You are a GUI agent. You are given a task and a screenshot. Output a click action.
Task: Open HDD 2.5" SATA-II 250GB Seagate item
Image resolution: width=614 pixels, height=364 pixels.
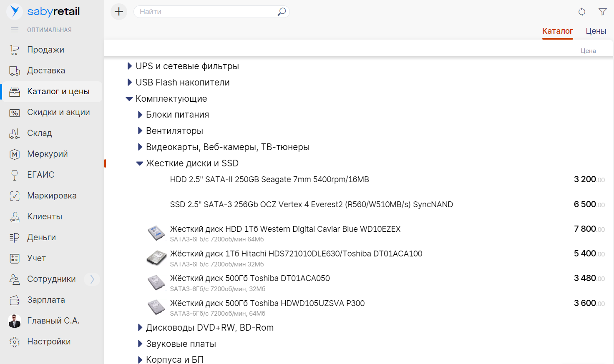pos(269,180)
